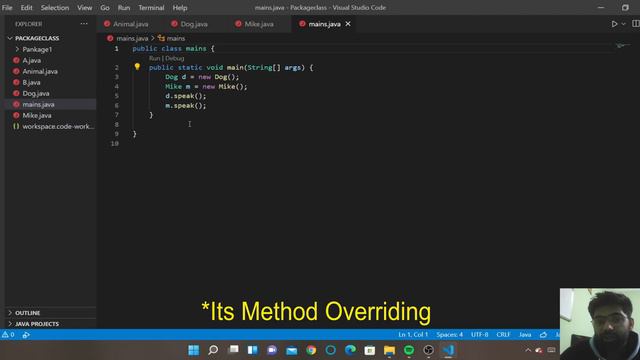The height and width of the screenshot is (360, 640).
Task: Select mains.java in the explorer
Action: (50, 104)
